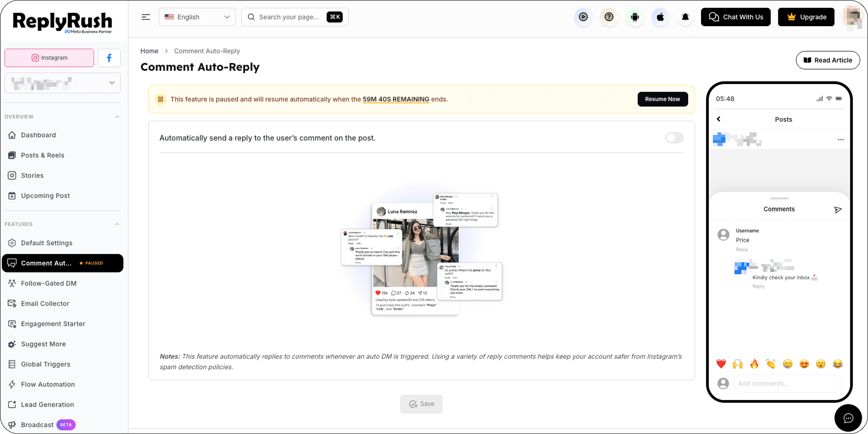Viewport: 868px width, 434px height.
Task: Click the help question mark icon
Action: click(609, 17)
